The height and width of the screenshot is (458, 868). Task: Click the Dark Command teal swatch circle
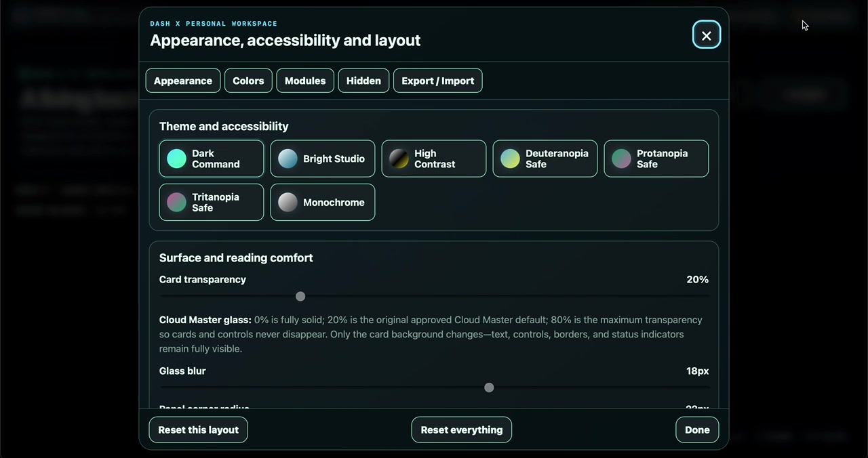coord(176,159)
